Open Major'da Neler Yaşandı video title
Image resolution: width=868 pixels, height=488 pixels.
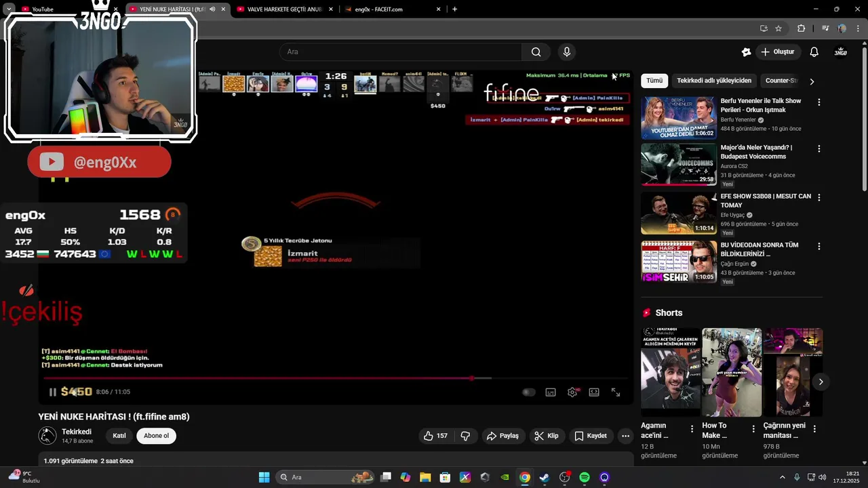click(x=756, y=152)
